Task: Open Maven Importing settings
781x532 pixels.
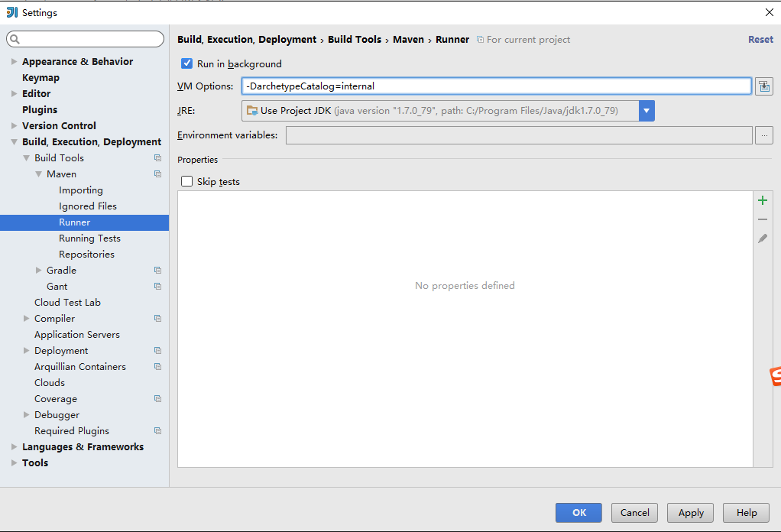Action: point(81,190)
